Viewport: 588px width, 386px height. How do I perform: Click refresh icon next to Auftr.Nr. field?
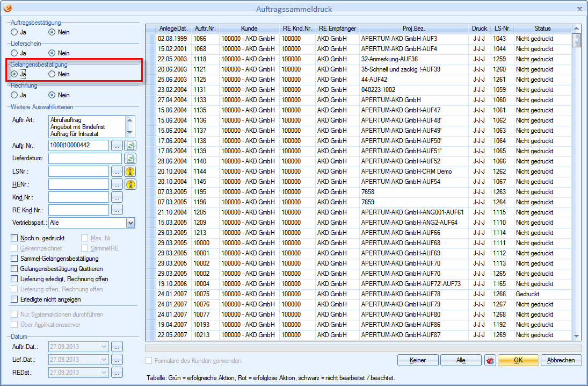(x=130, y=146)
